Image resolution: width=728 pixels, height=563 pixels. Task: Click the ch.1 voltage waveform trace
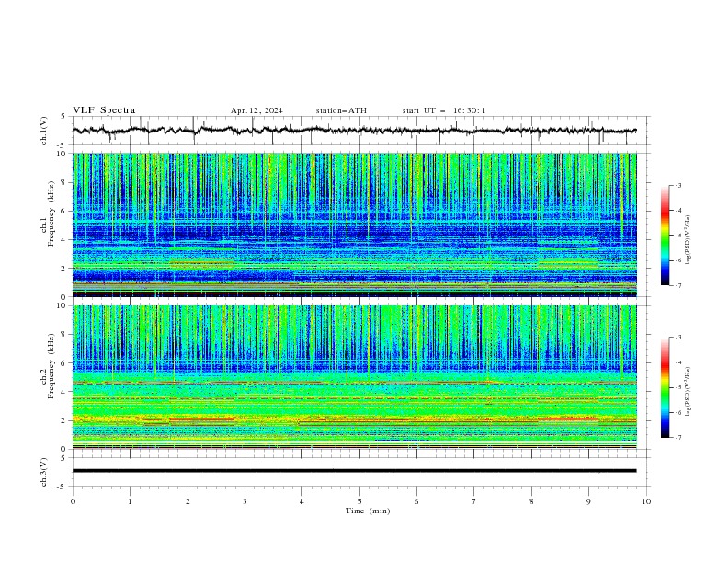[354, 131]
